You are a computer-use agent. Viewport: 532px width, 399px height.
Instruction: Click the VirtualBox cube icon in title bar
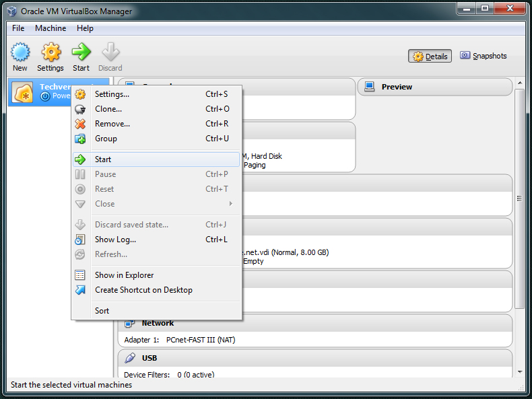tap(12, 11)
